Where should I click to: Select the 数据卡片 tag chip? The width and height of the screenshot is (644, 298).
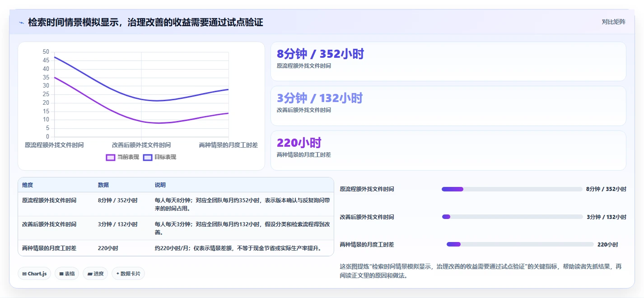128,274
